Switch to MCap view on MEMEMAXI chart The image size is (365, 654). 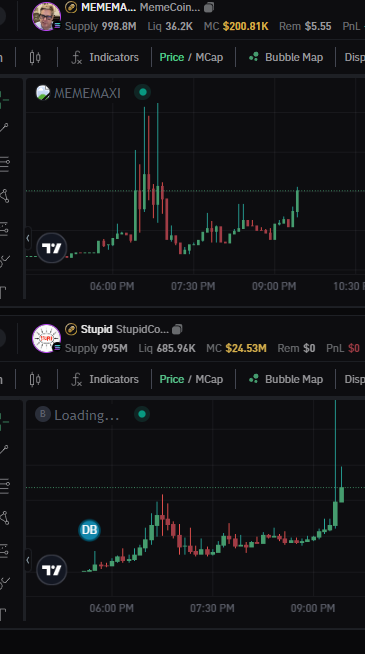point(209,57)
